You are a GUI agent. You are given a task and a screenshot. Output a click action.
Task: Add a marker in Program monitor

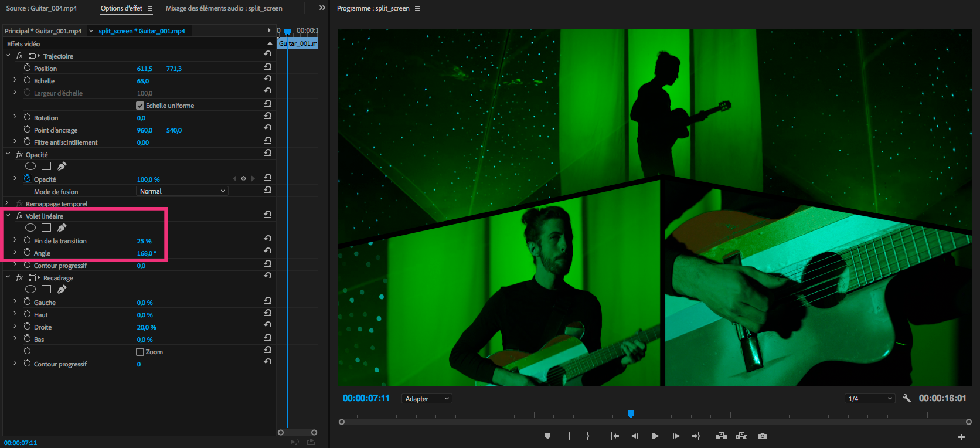click(547, 436)
